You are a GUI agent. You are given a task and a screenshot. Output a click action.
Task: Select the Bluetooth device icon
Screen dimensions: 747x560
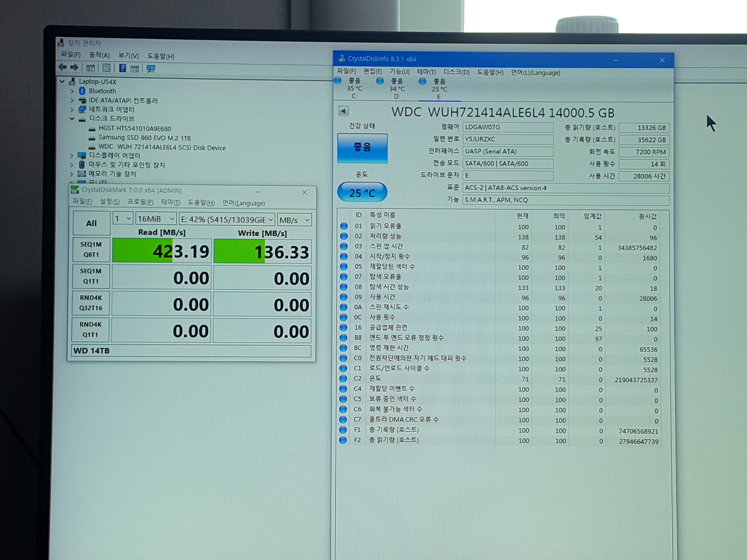pos(82,91)
